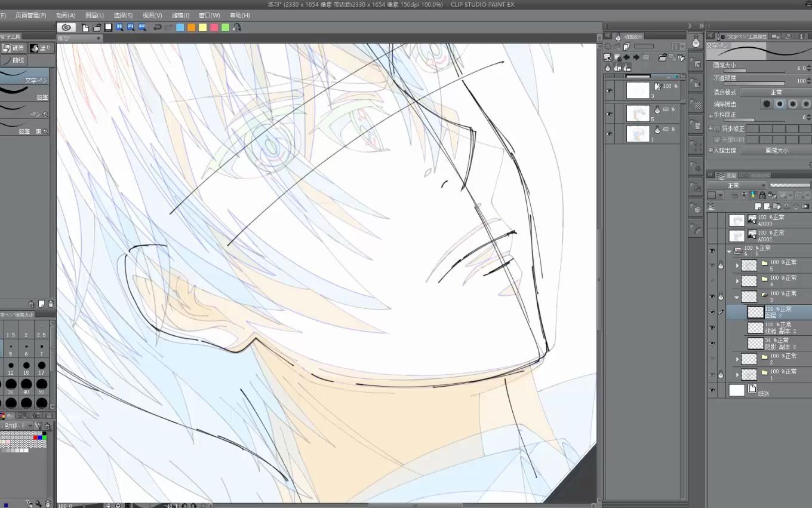
Task: Collapse the animation folder A:5
Action: pos(729,251)
